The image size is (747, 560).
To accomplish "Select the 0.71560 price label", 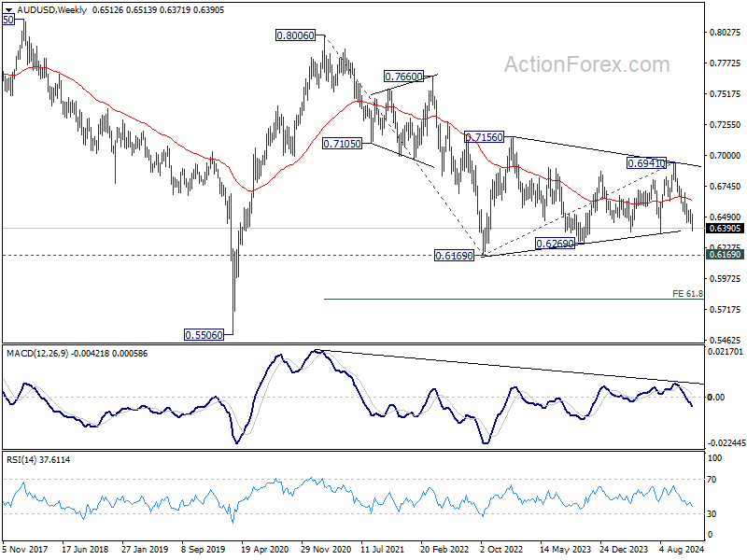I will [484, 137].
